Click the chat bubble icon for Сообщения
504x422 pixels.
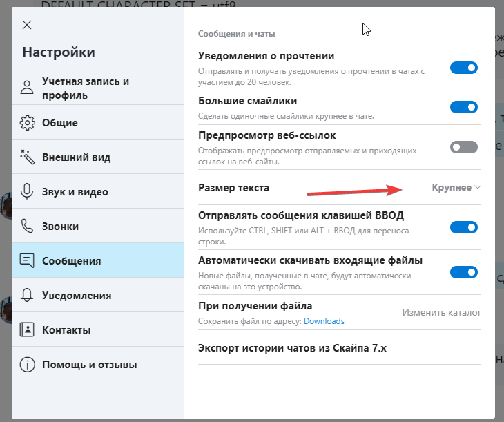tap(28, 261)
